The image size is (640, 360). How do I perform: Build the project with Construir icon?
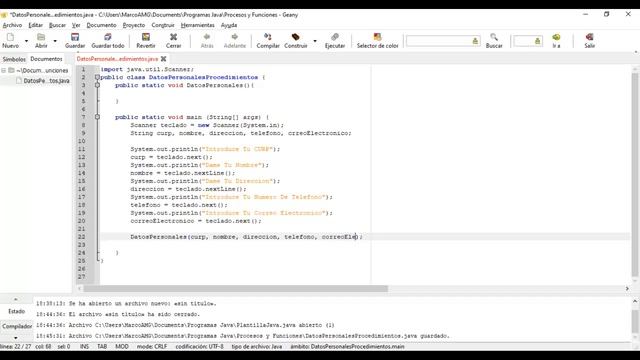(x=296, y=38)
